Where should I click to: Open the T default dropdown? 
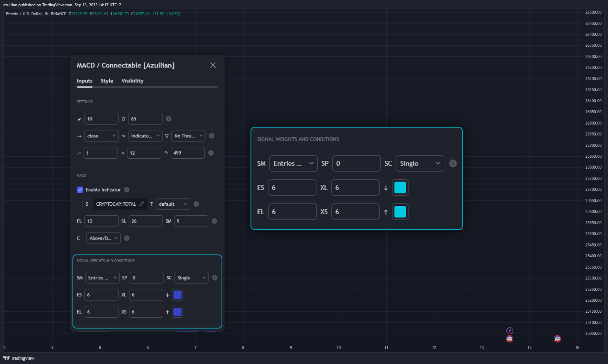click(x=173, y=204)
